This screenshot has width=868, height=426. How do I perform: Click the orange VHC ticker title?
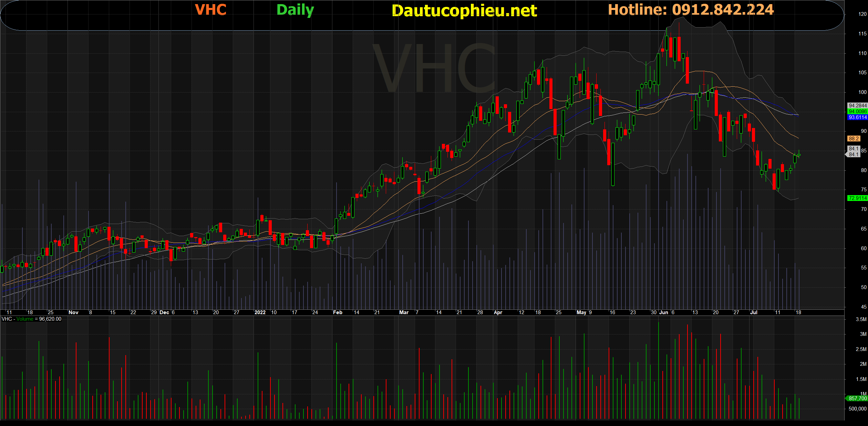tap(210, 10)
